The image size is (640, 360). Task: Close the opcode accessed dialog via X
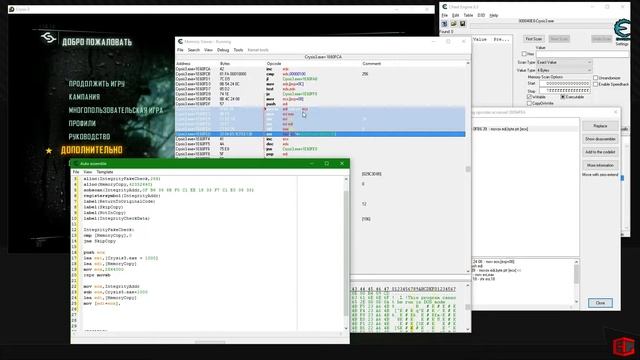pyautogui.click(x=616, y=112)
